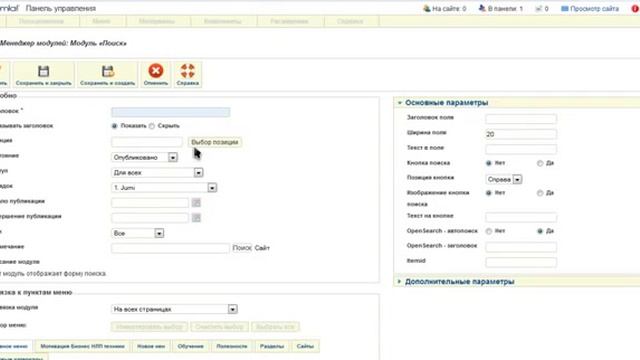Screen dimensions: 640x360
Task: Open the language dropdown showing Все
Action: point(138,233)
